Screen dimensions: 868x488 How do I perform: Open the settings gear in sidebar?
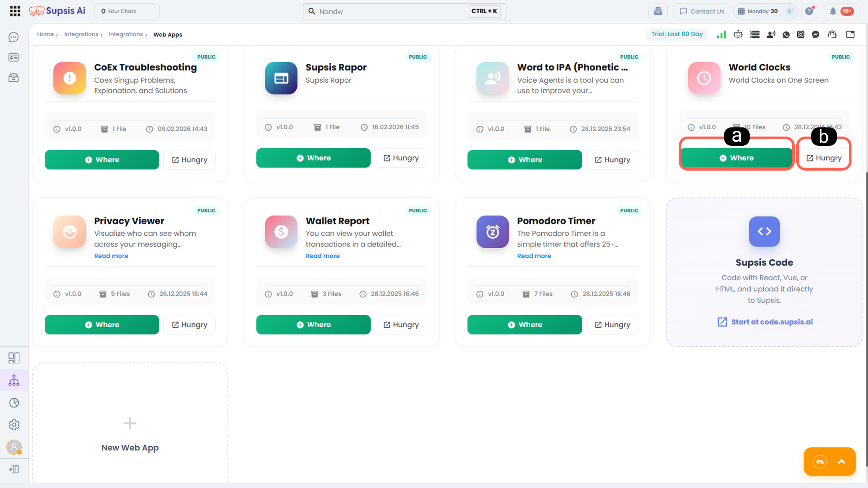pyautogui.click(x=14, y=425)
